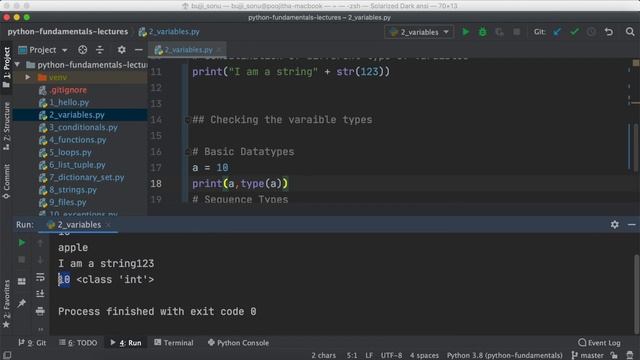
Task: Stop process in Run panel sidebar
Action: tap(22, 260)
